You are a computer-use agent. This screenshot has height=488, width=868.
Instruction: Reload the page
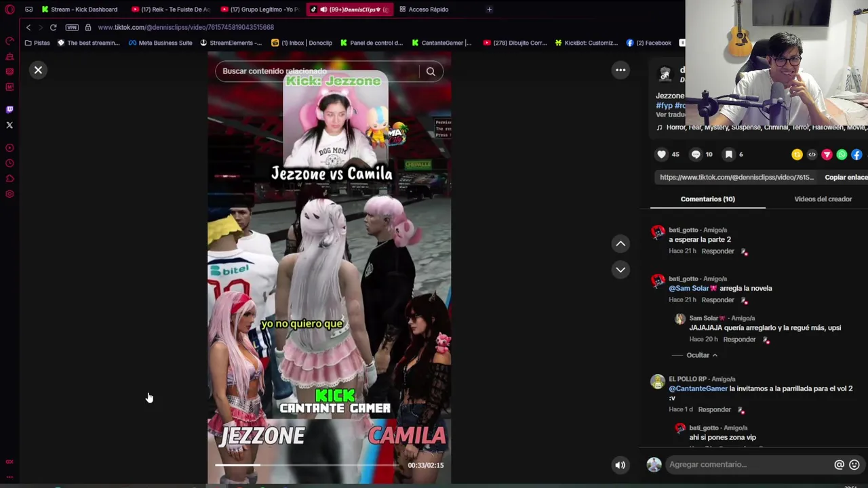(x=53, y=27)
